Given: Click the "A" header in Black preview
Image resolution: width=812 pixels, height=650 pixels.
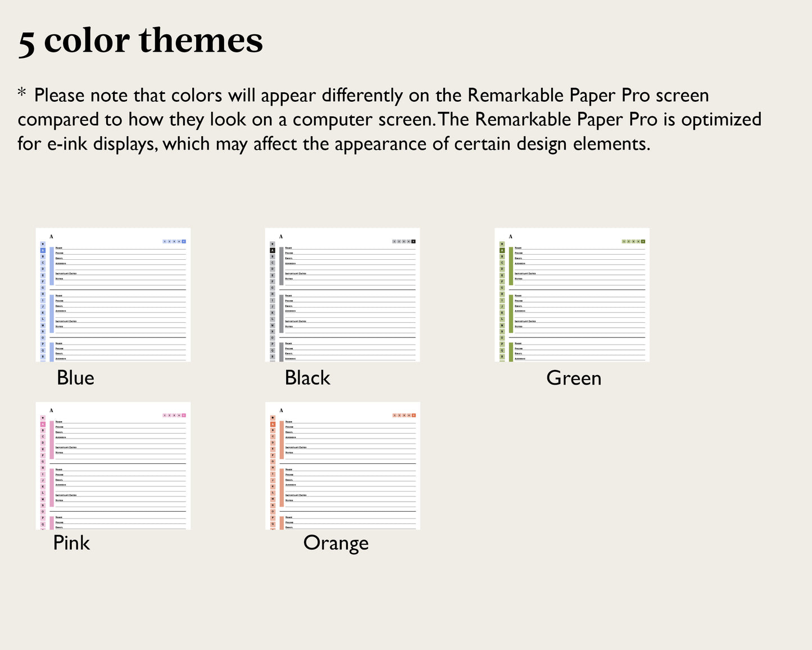Looking at the screenshot, I should (x=281, y=237).
